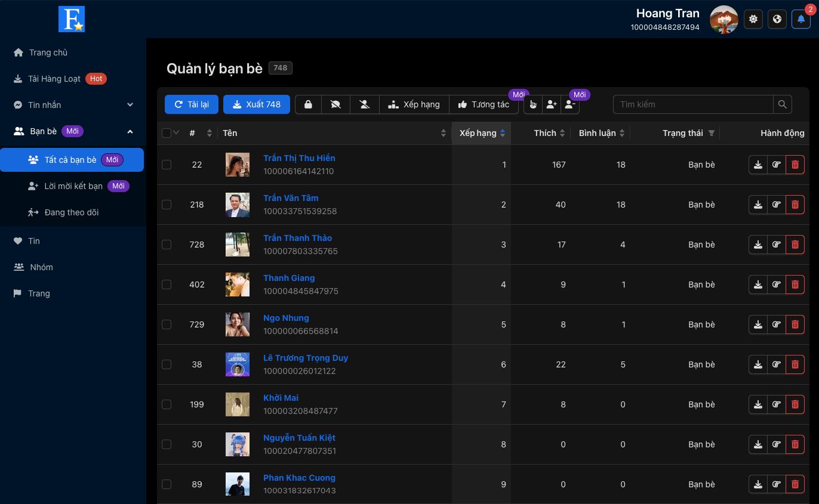
Task: Sort by the Thích column
Action: pos(550,133)
